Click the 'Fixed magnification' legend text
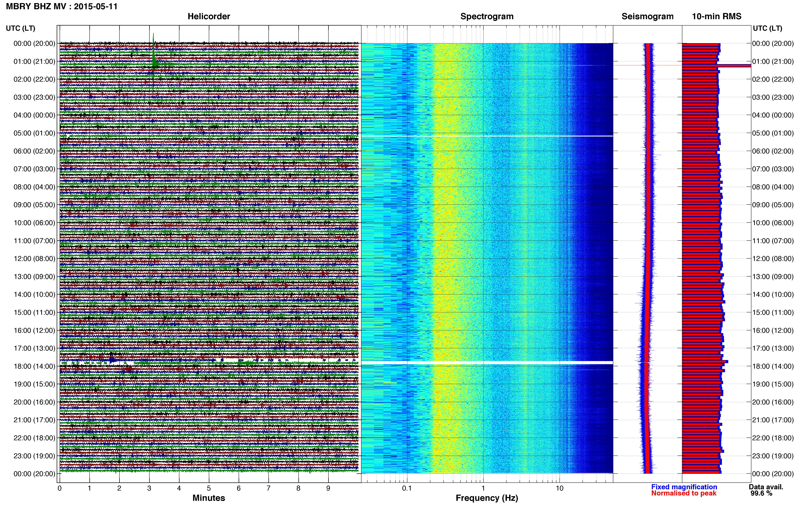 [x=684, y=487]
